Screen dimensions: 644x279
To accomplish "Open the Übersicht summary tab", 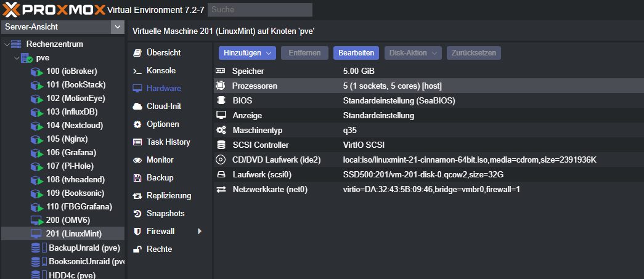I will (163, 52).
